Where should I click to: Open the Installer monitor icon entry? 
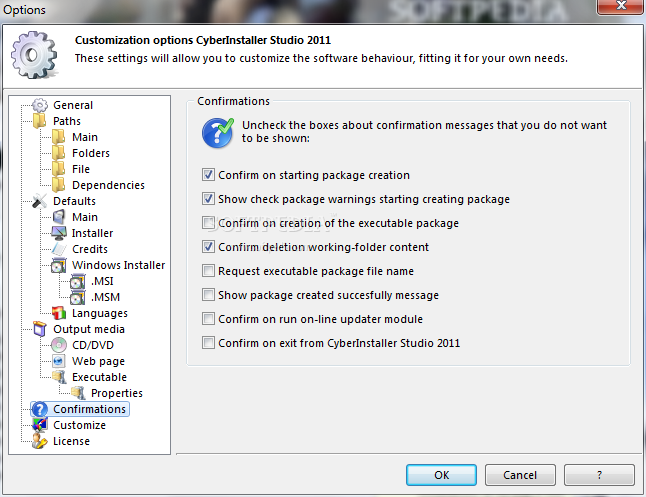pyautogui.click(x=59, y=233)
